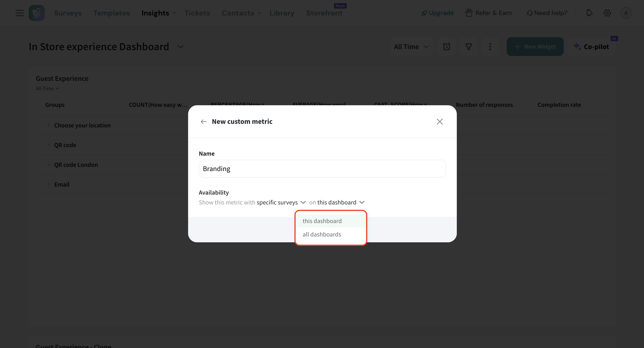Click the SurveySparrow logo icon
Viewport: 644px width, 348px height.
(36, 13)
